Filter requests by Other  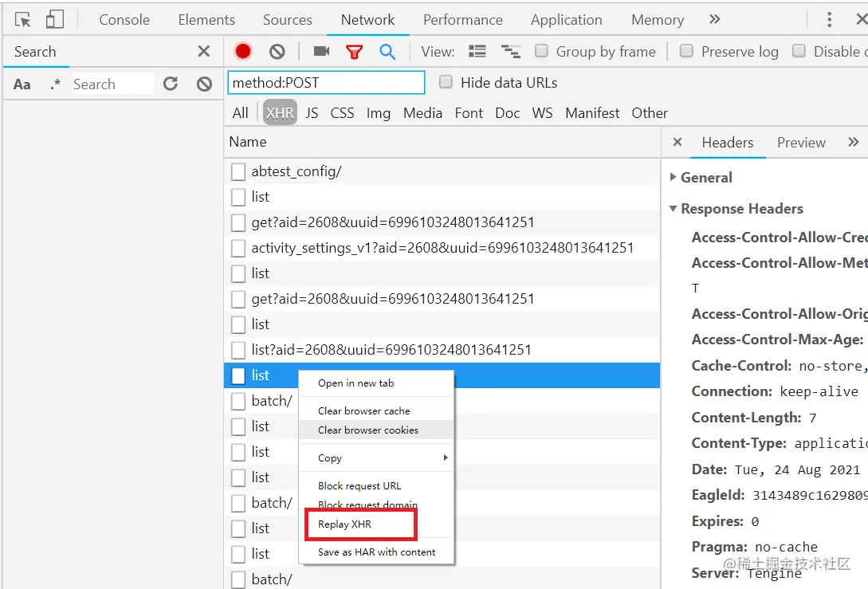click(650, 113)
